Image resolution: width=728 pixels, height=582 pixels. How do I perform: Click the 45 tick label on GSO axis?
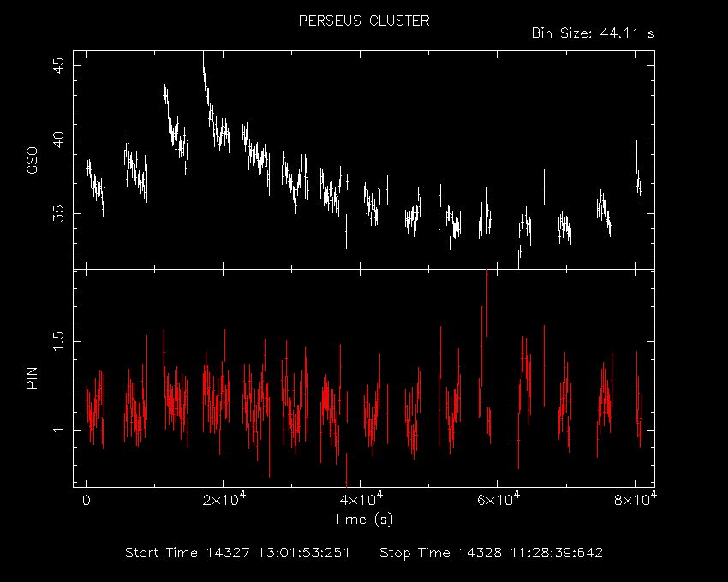pyautogui.click(x=59, y=65)
